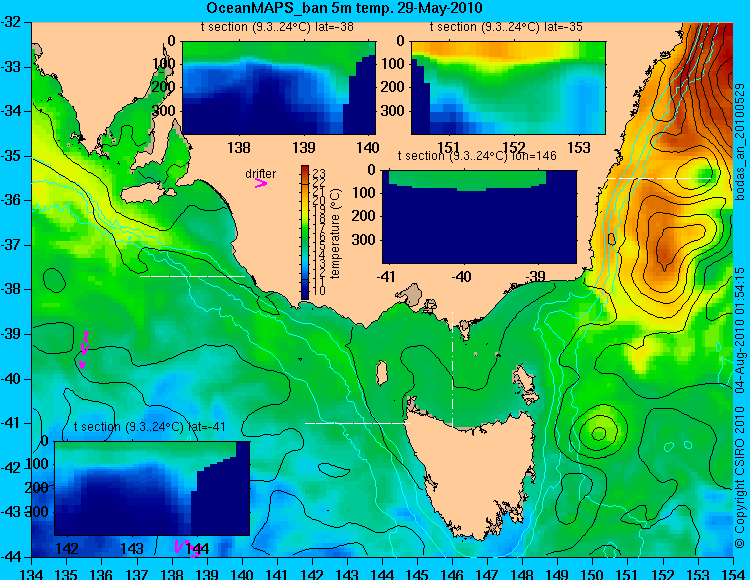
Task: Click the temperature color scale bar
Action: [x=305, y=233]
